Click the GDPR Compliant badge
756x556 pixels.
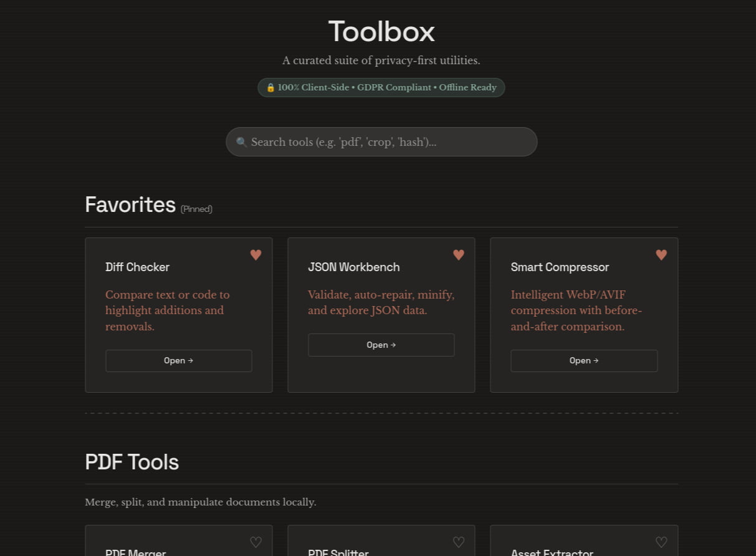394,87
